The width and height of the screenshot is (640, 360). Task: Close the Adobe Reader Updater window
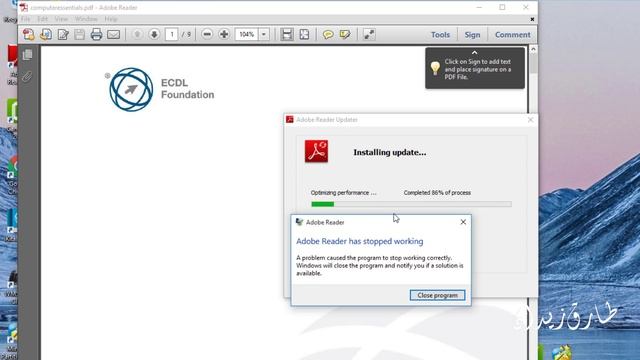[530, 120]
